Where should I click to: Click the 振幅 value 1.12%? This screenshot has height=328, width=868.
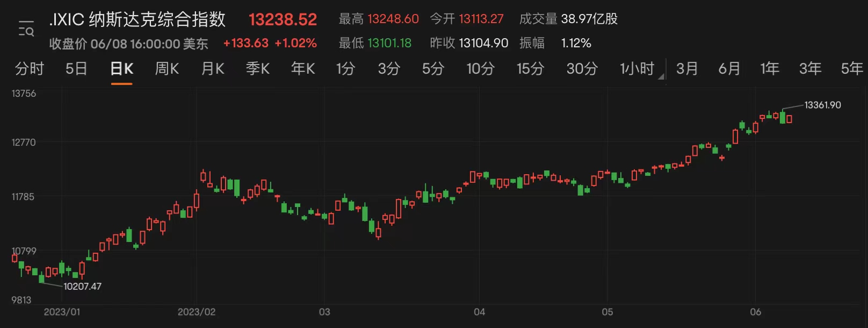coord(576,43)
